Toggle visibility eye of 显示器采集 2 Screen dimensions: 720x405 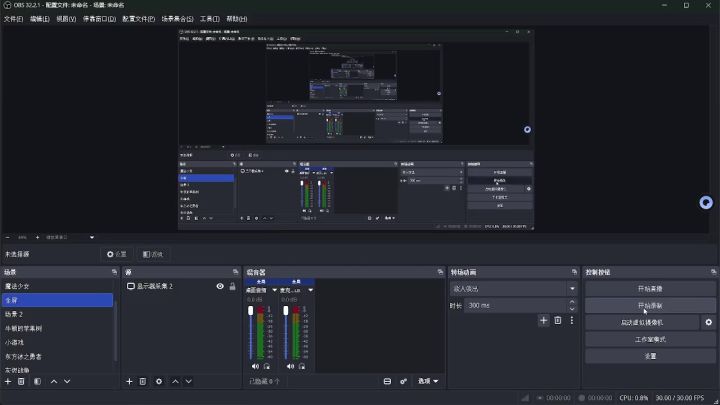pyautogui.click(x=220, y=286)
